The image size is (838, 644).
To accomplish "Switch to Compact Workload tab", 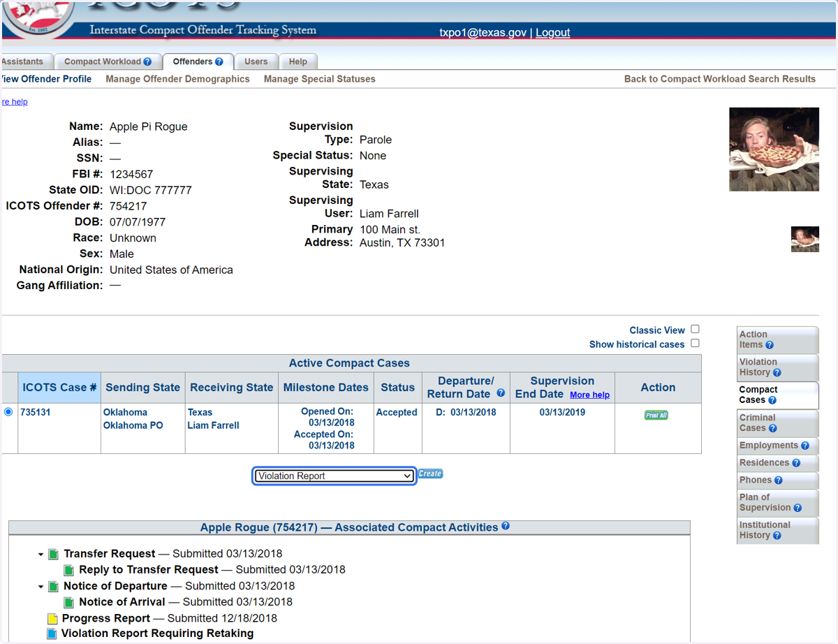I will 108,61.
